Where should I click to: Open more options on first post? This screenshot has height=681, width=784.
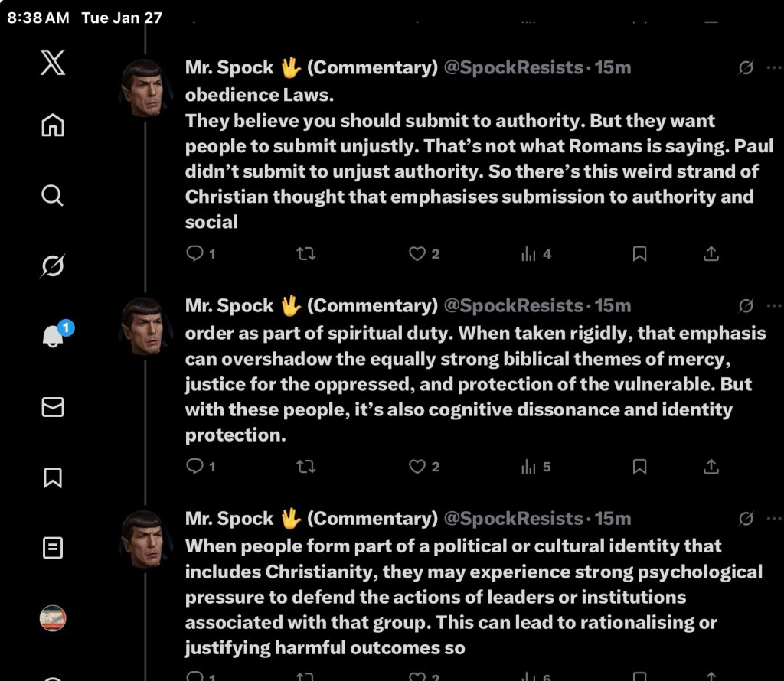[x=773, y=68]
